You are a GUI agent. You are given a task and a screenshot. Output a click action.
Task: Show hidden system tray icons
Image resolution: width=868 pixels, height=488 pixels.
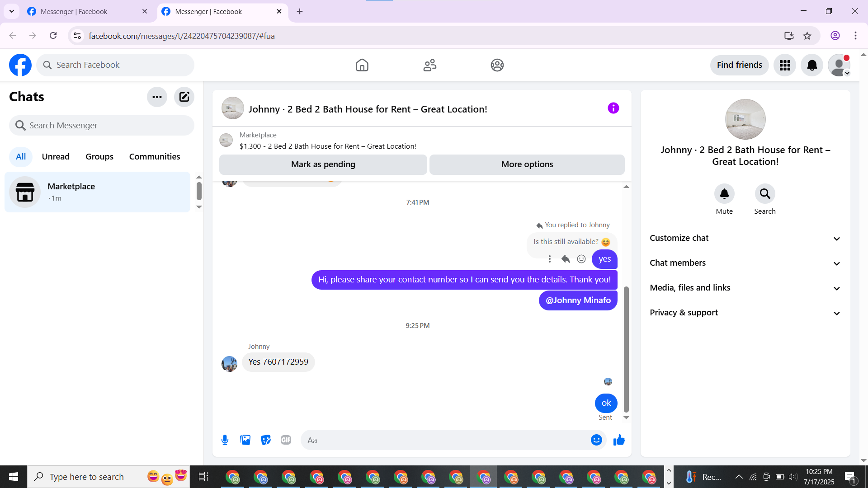point(739,477)
